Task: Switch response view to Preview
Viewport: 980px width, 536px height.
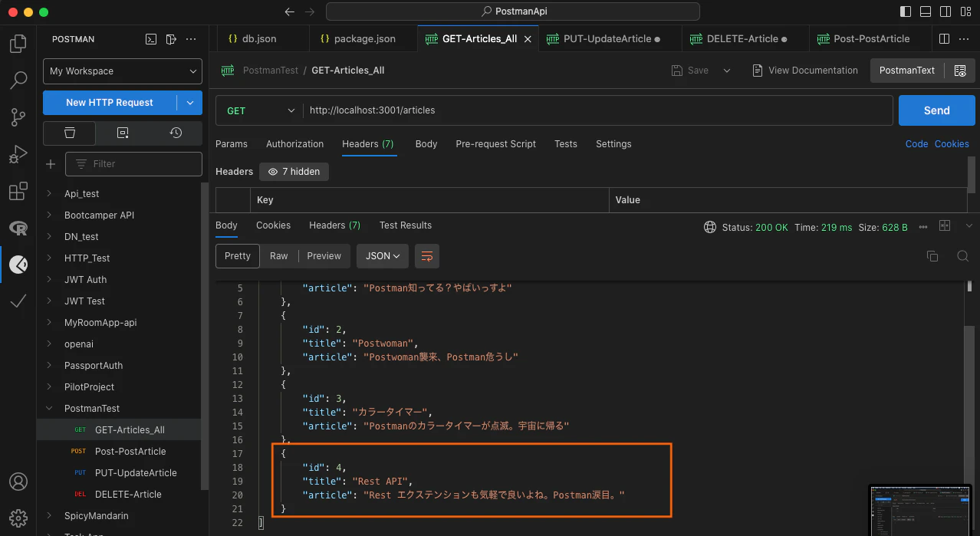Action: pyautogui.click(x=324, y=256)
